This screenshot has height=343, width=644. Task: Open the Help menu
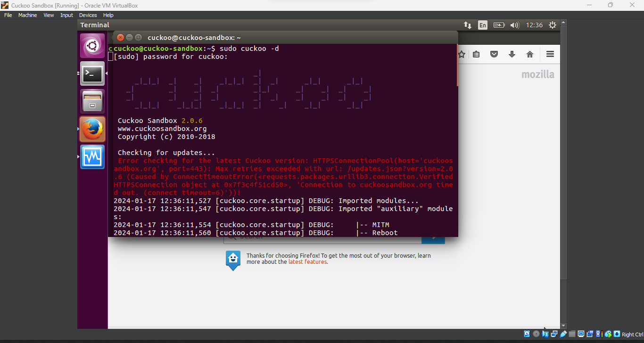[x=108, y=15]
